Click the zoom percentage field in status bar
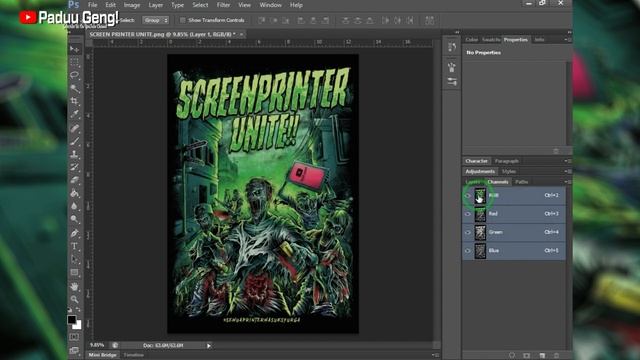Viewport: 640px width, 360px height. (x=98, y=345)
